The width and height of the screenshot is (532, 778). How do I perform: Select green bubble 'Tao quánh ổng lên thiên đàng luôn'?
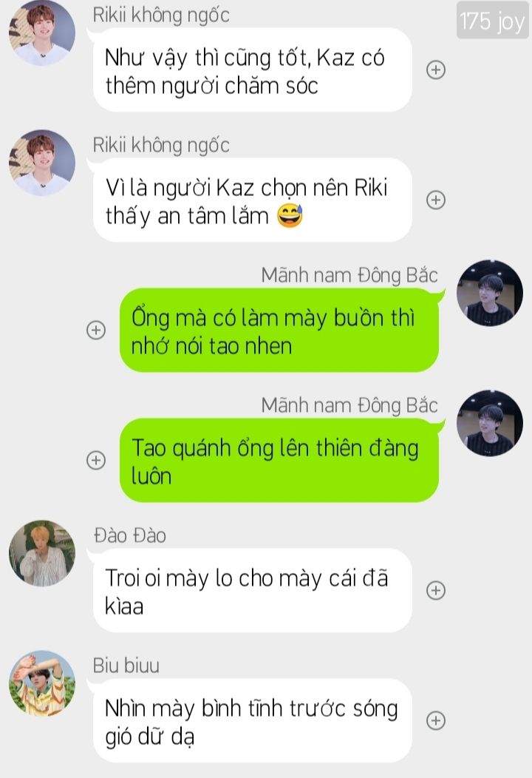[279, 460]
